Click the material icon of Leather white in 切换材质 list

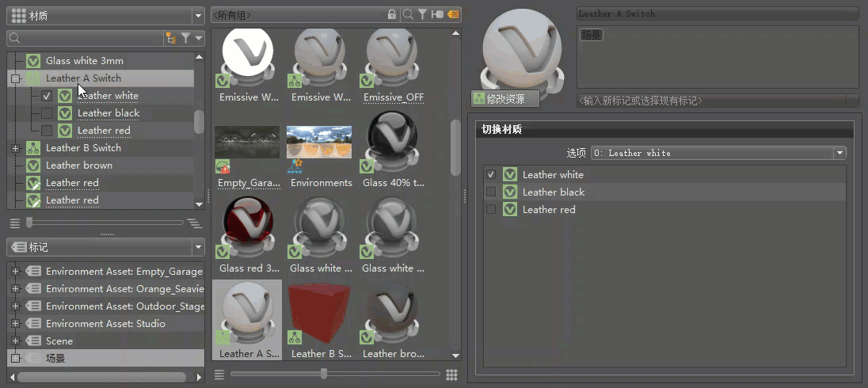pyautogui.click(x=510, y=175)
